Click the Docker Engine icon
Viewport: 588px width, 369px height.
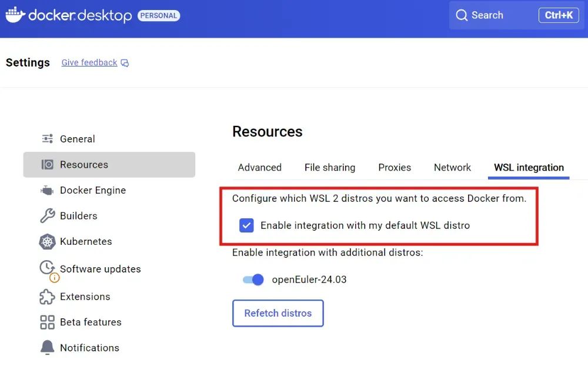[47, 190]
